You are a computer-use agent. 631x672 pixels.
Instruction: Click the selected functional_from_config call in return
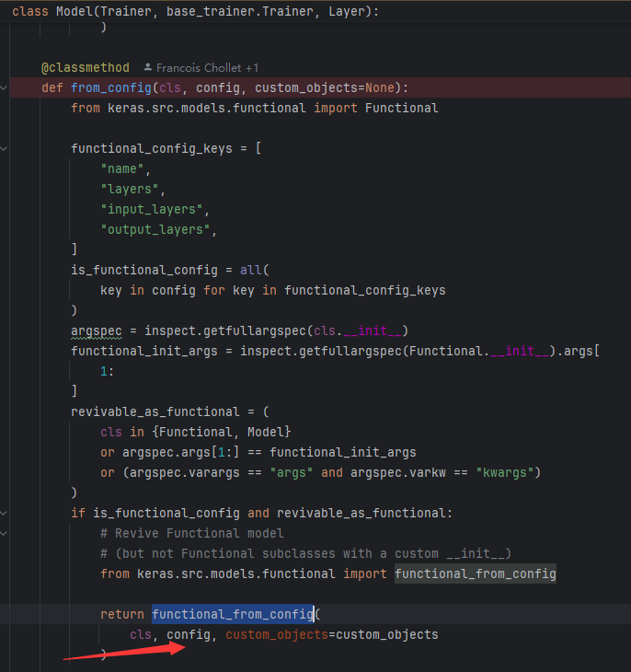233,614
